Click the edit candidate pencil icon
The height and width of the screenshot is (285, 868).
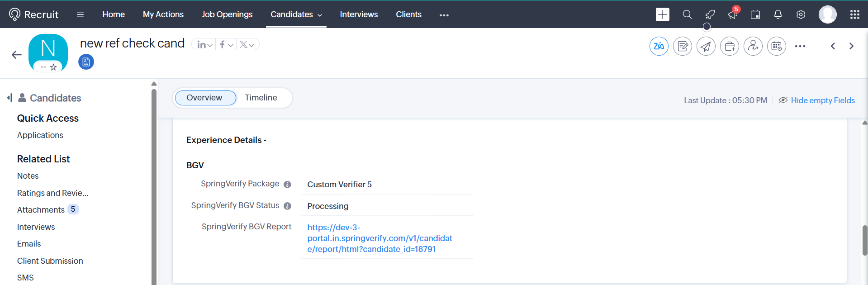[x=683, y=46]
